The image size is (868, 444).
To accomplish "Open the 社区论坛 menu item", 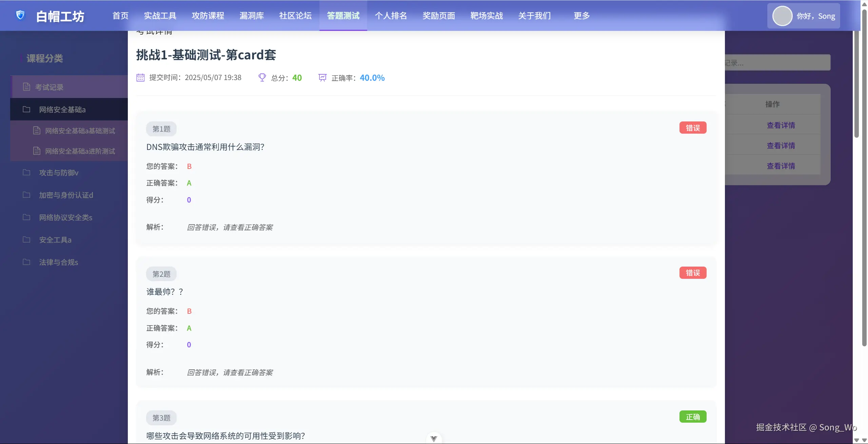I will 295,16.
